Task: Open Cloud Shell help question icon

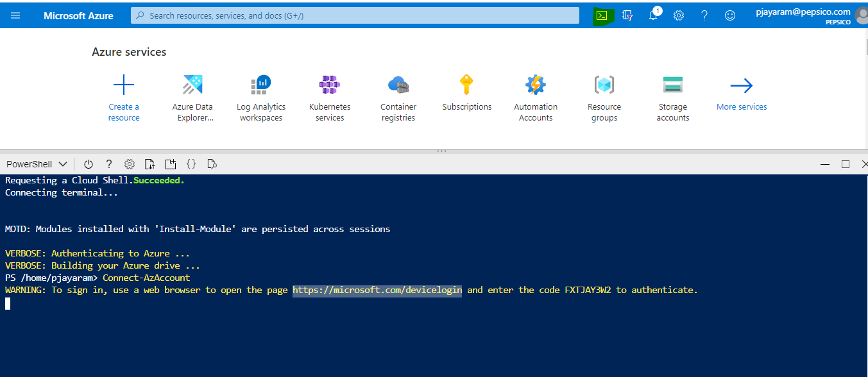Action: (x=109, y=164)
